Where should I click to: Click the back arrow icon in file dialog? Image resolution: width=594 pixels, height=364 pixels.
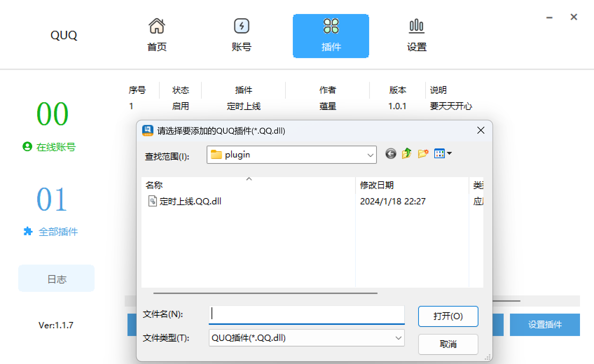pos(391,154)
